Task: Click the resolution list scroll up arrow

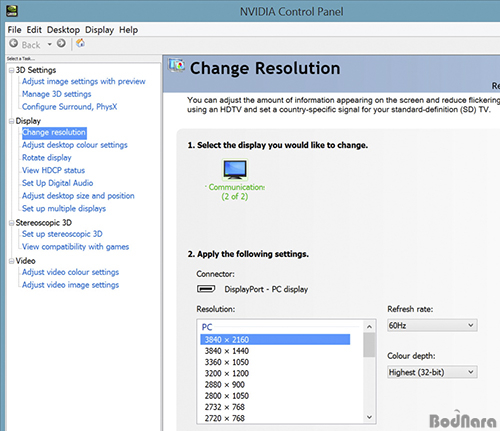Action: pyautogui.click(x=369, y=327)
